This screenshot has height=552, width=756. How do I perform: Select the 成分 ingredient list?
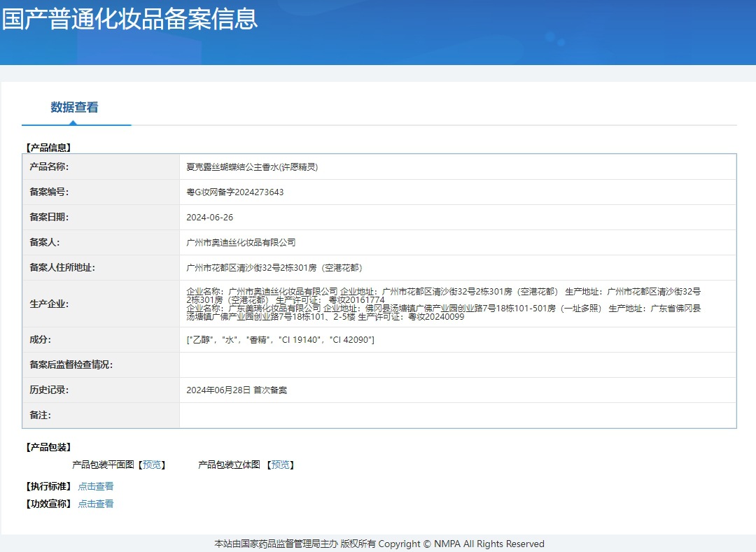(280, 339)
